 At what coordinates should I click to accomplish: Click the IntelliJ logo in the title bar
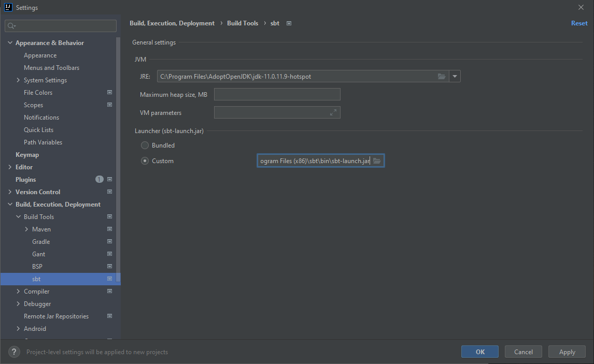click(8, 7)
